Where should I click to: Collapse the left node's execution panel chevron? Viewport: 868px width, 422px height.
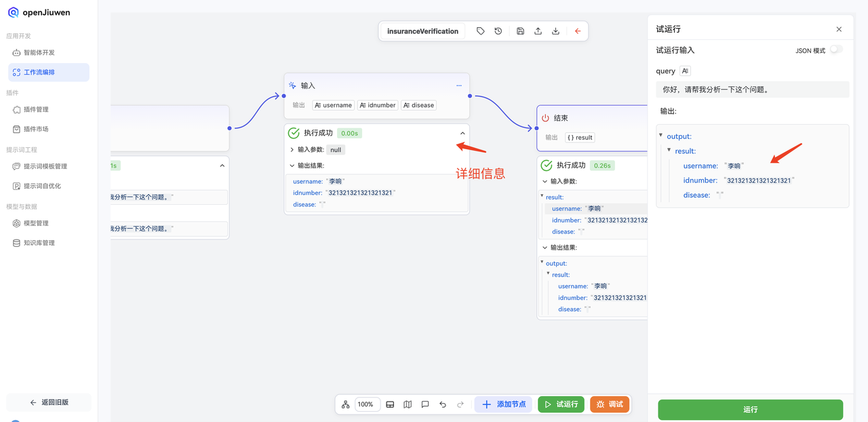point(222,166)
